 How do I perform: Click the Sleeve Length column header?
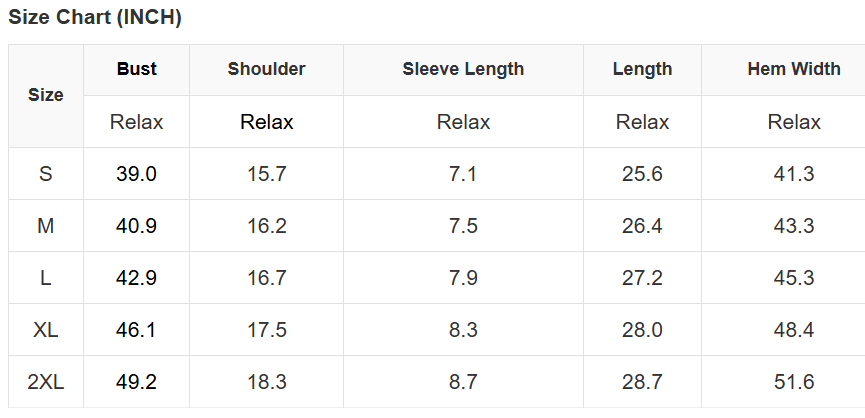point(463,69)
